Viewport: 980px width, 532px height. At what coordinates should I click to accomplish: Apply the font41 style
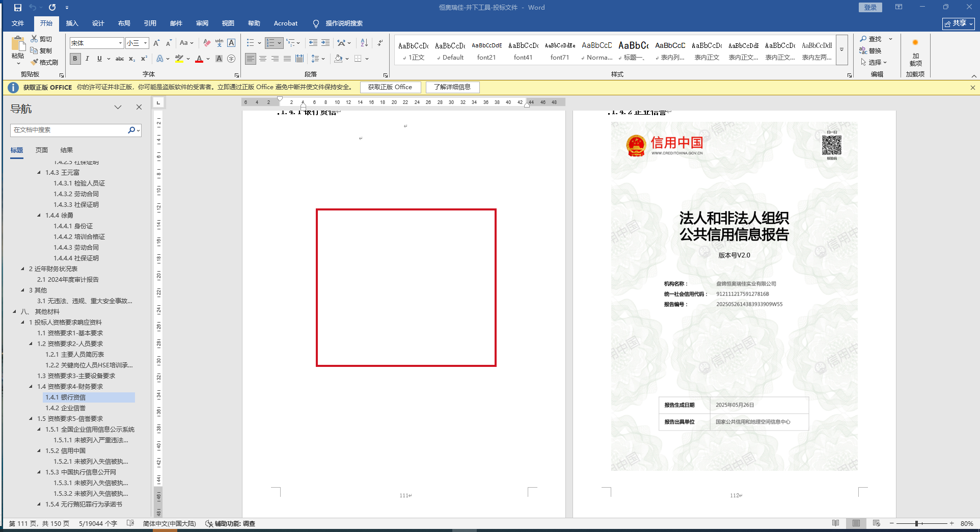pyautogui.click(x=523, y=50)
